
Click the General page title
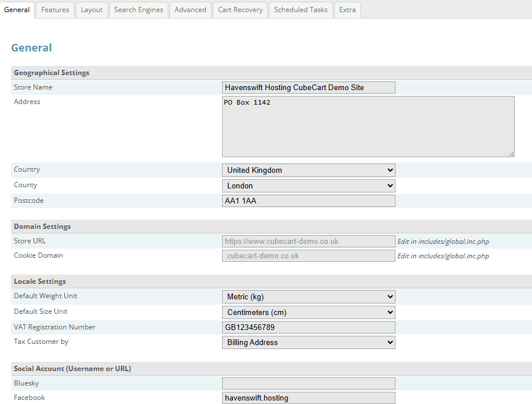[32, 48]
